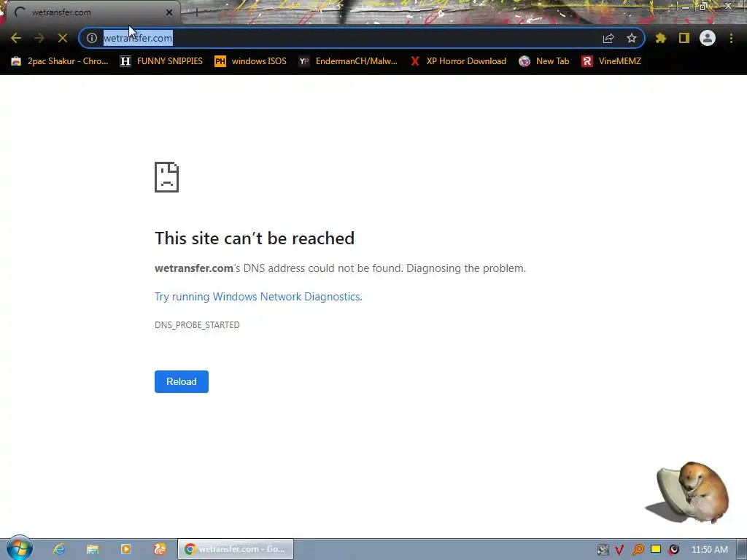
Task: Launch Internet Explorer from taskbar
Action: point(59,549)
